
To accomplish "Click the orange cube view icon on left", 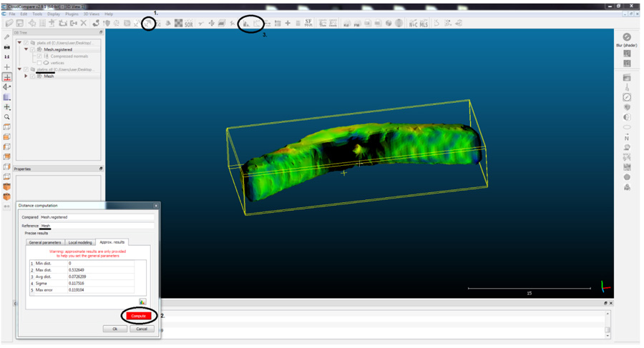I will pos(7,187).
